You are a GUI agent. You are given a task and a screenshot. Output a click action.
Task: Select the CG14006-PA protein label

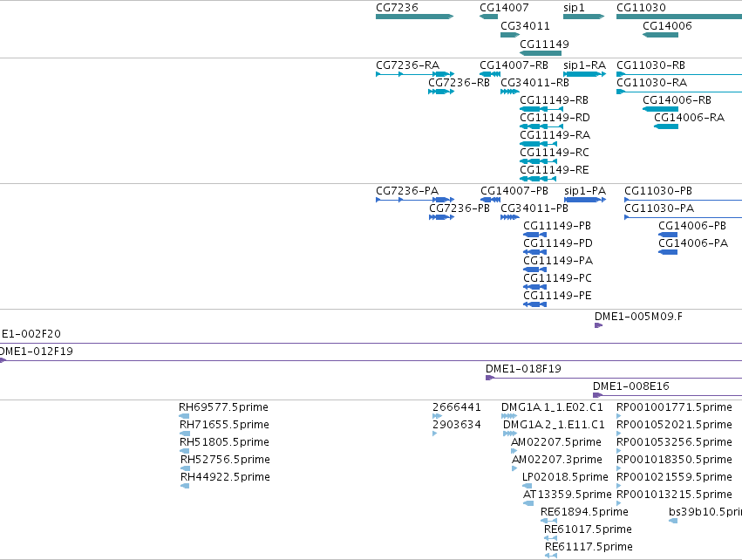693,243
